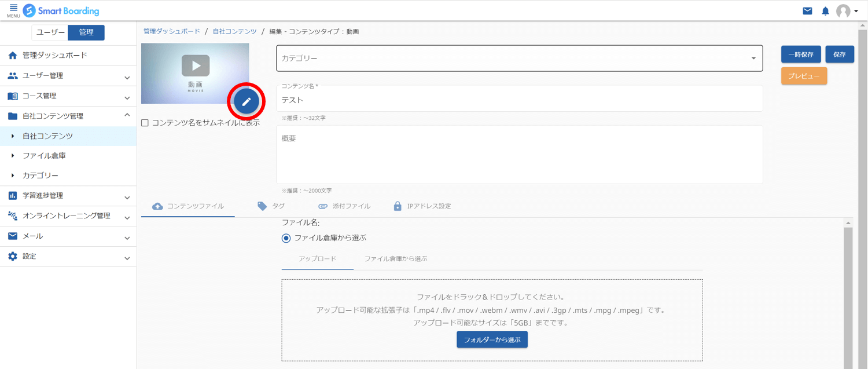Click the tag icon on タグ tab
Screen dimensions: 868x369
[x=262, y=206]
